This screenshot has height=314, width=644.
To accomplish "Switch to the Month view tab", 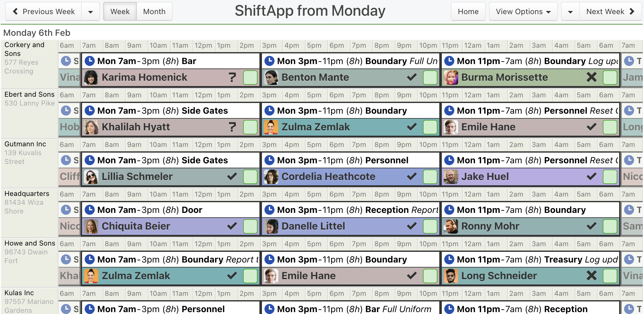I will pos(154,12).
